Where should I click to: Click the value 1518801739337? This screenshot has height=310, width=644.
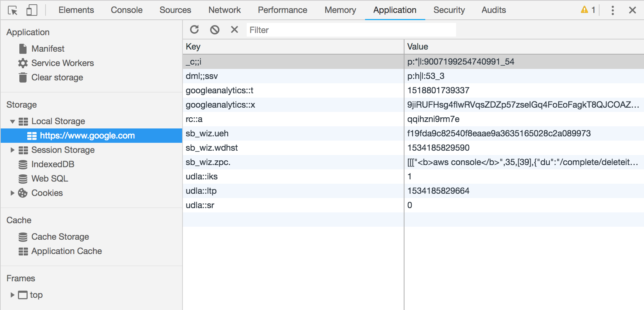(x=438, y=90)
